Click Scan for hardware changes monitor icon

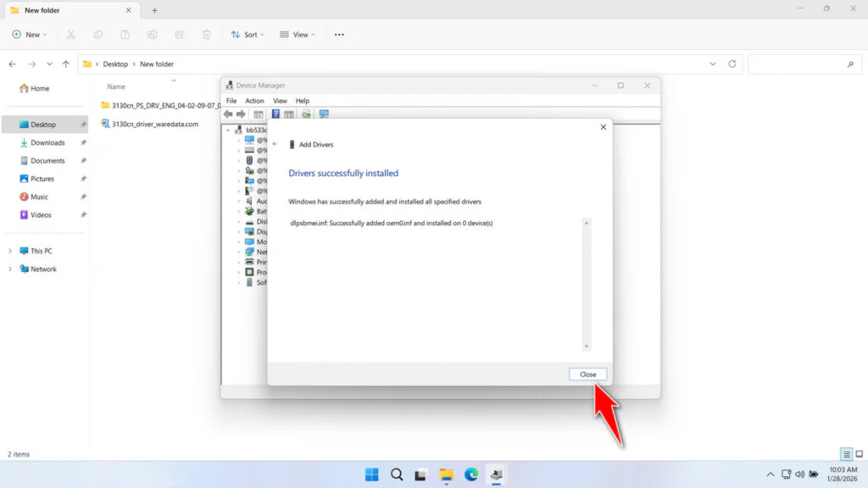pyautogui.click(x=323, y=114)
